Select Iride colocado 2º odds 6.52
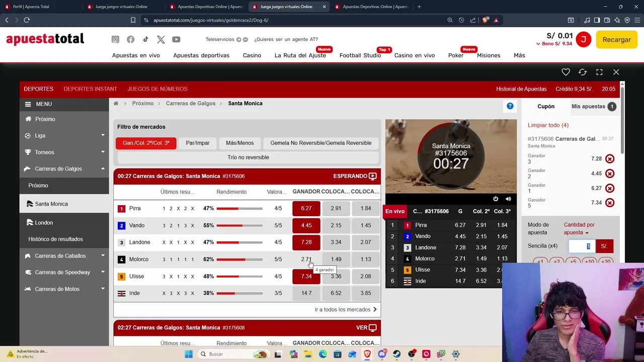This screenshot has width=644, height=362. [x=336, y=293]
